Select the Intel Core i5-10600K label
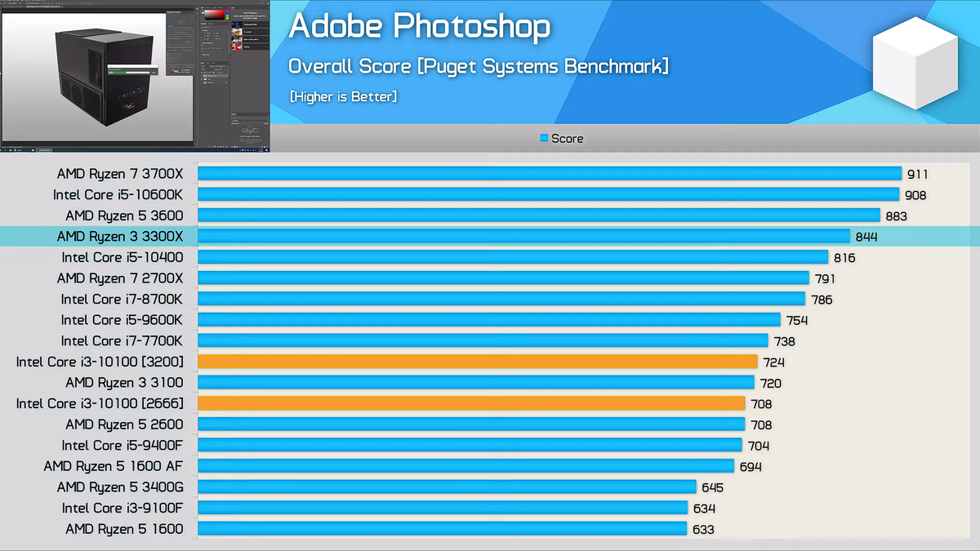This screenshot has width=980, height=551. [x=118, y=194]
